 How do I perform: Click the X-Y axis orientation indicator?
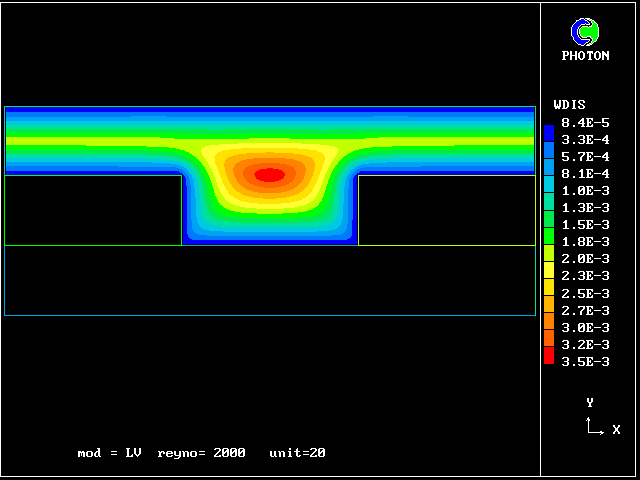pyautogui.click(x=596, y=424)
